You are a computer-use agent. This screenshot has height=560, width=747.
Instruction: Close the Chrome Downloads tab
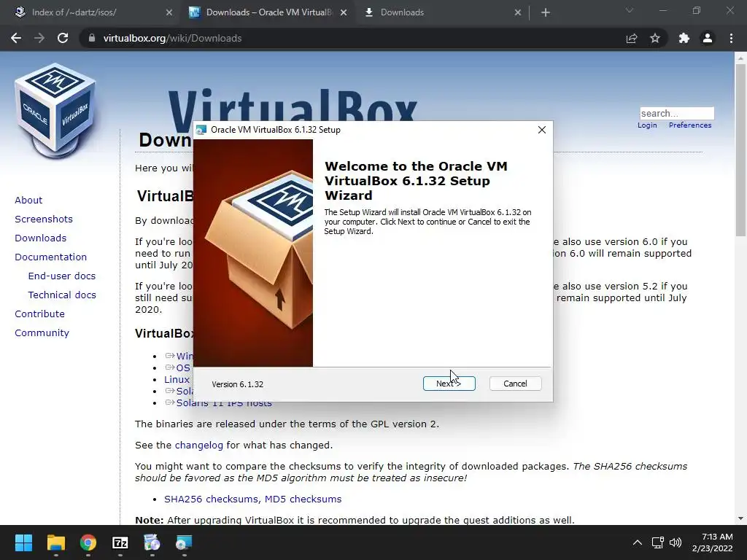pyautogui.click(x=518, y=12)
